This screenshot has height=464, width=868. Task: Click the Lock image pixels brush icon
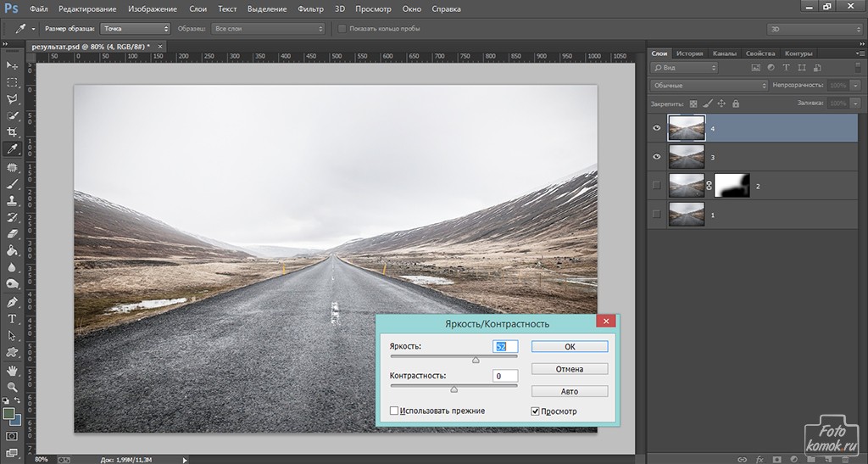coord(708,103)
